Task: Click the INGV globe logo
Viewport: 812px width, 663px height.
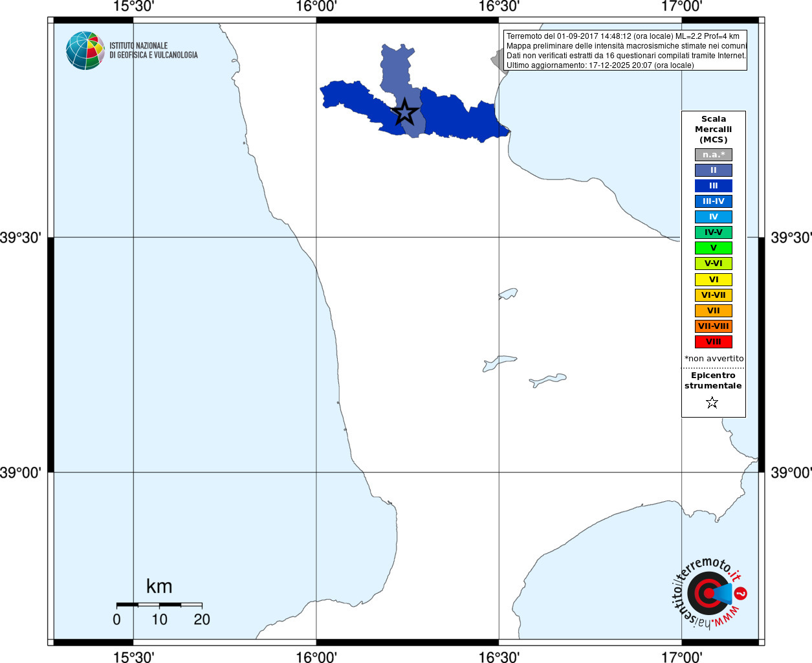Action: pyautogui.click(x=85, y=51)
